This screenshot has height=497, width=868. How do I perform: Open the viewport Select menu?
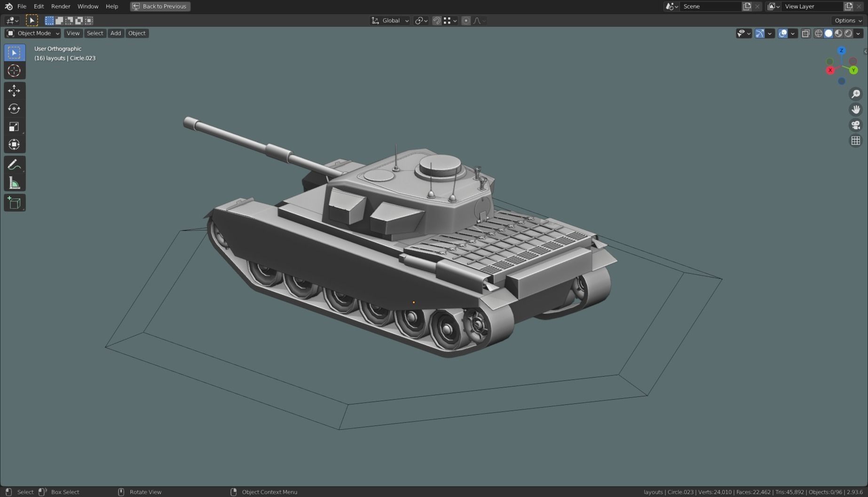tap(95, 33)
